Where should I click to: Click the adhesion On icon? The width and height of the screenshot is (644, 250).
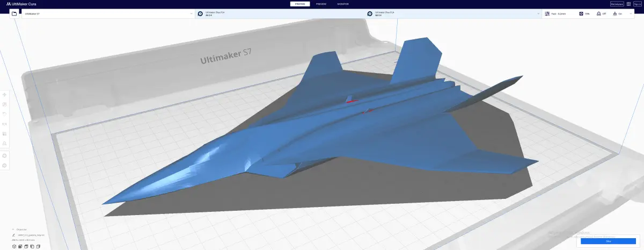point(615,13)
